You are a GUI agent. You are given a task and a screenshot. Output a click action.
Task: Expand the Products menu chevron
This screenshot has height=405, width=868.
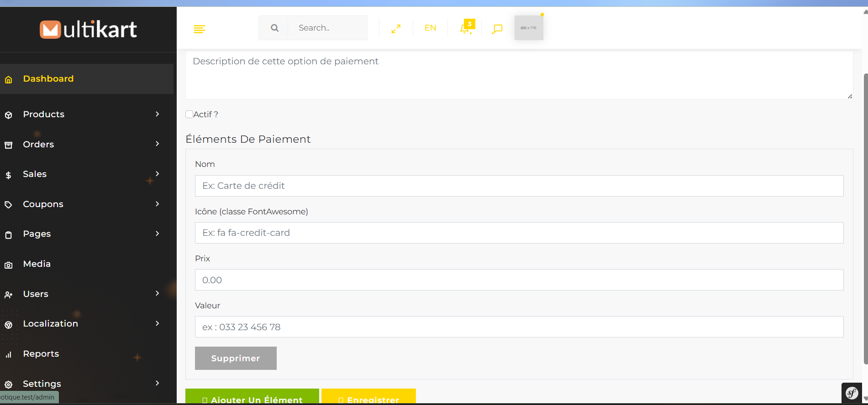tap(157, 114)
